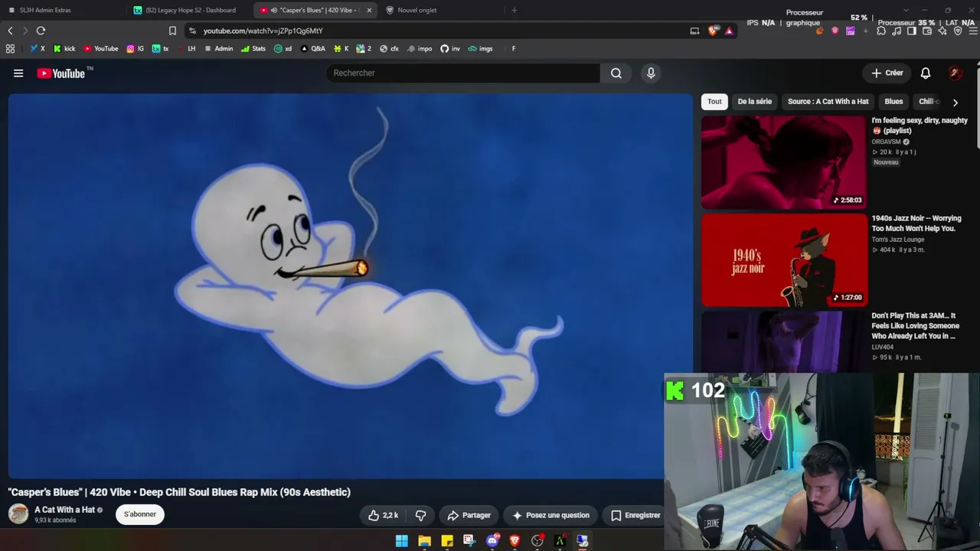Switch to the Nouvel onglet tab
The width and height of the screenshot is (980, 551).
click(x=441, y=10)
